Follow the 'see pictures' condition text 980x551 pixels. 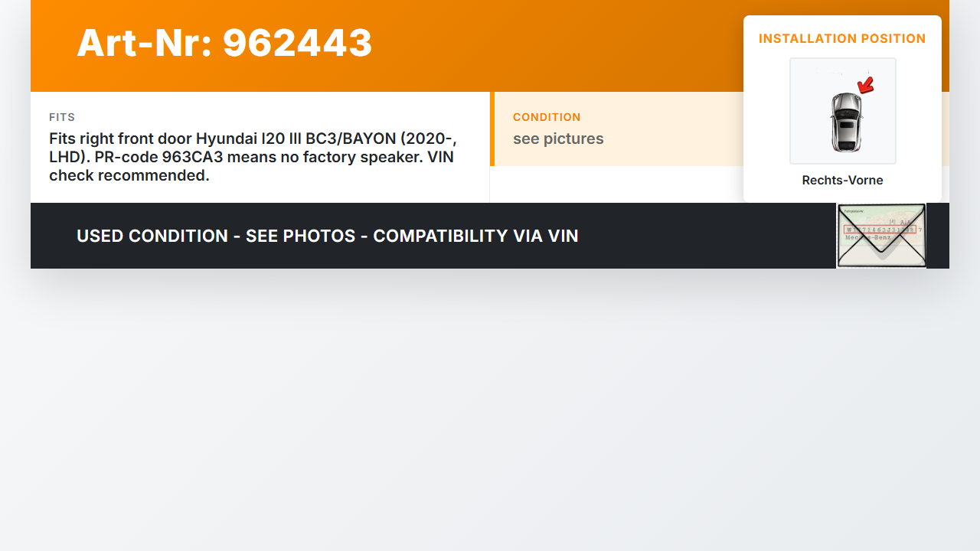558,139
